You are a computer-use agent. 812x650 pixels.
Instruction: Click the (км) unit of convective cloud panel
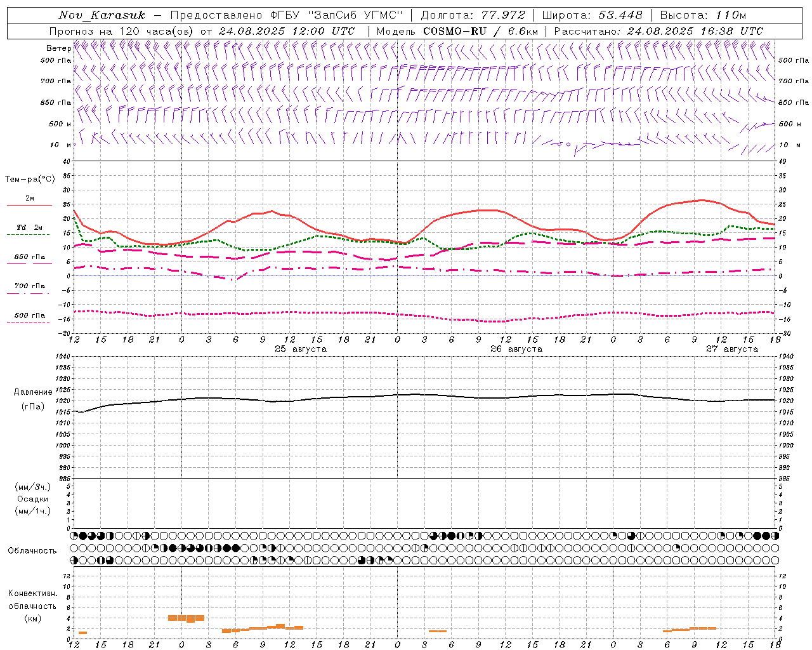click(x=33, y=618)
